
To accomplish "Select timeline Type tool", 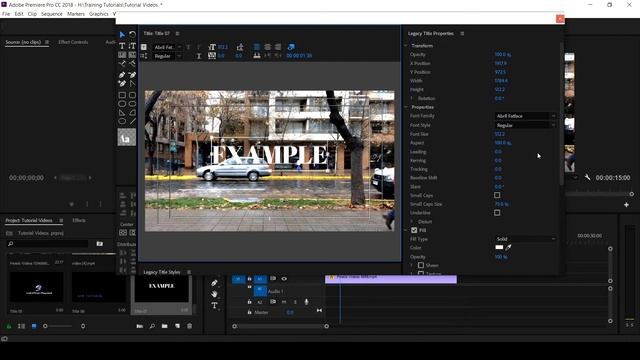I will 214,305.
